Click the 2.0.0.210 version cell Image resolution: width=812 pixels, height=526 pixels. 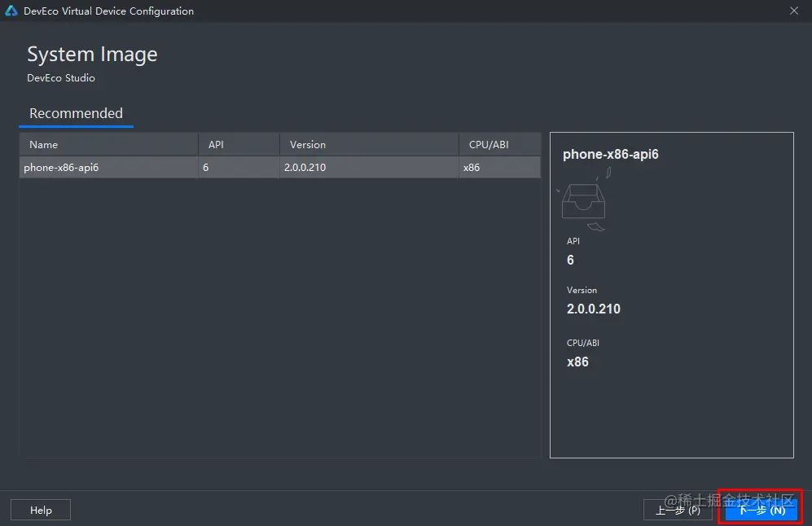tap(369, 167)
